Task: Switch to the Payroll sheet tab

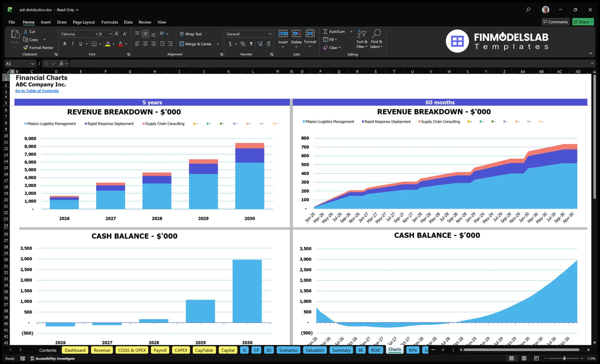Action: (x=160, y=350)
